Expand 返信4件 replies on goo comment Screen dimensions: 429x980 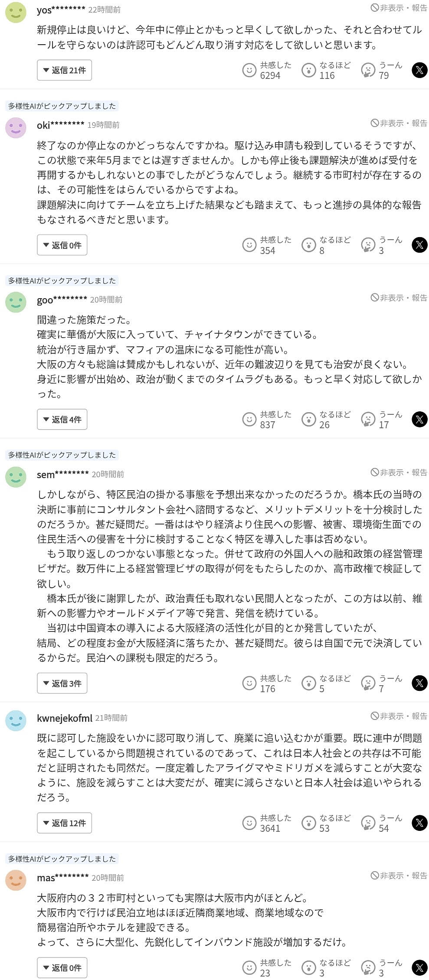62,420
